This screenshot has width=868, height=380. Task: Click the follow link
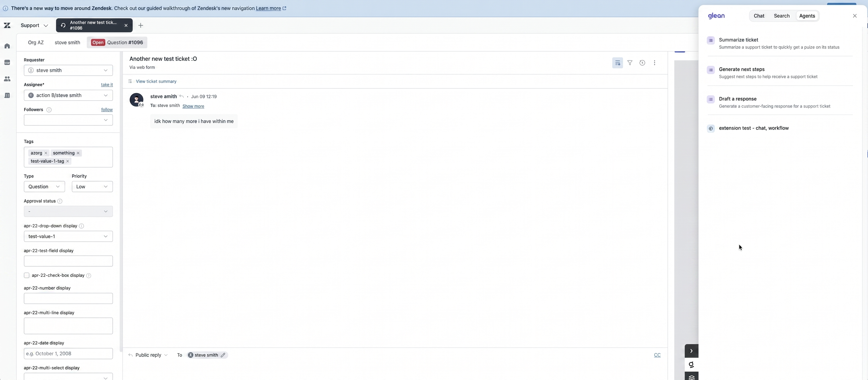pyautogui.click(x=107, y=110)
